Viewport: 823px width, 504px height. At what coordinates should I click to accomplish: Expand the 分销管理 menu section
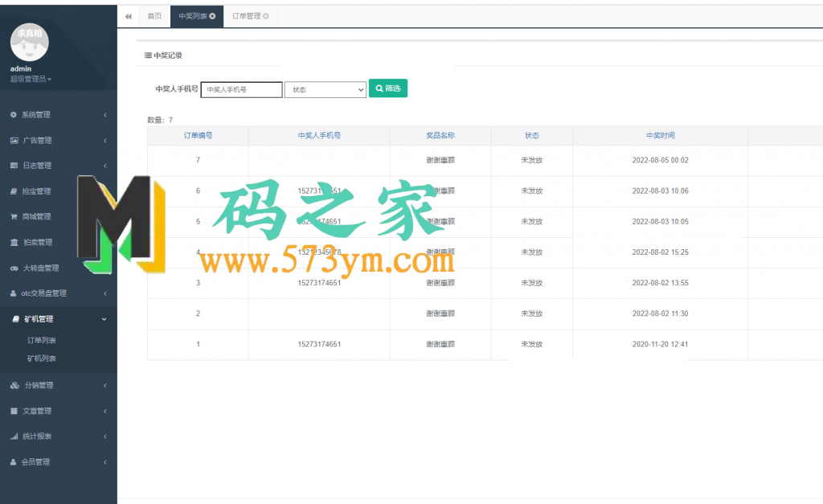(58, 386)
